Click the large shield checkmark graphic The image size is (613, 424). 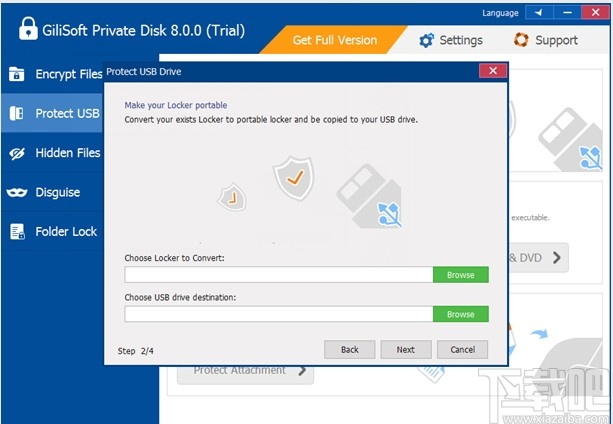coord(294,178)
